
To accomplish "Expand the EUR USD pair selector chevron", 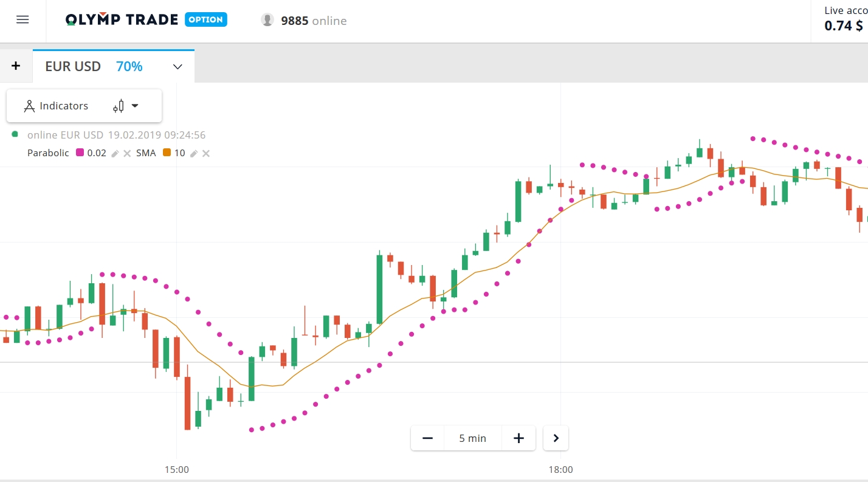I will 177,66.
